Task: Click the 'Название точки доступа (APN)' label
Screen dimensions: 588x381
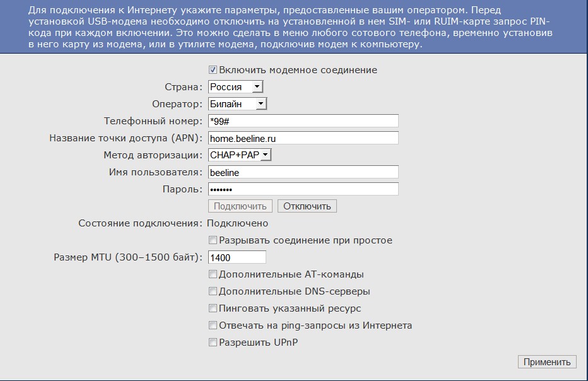Action: point(125,138)
